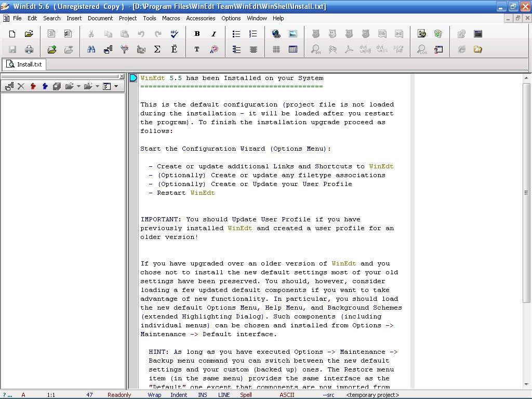Click the insert picture icon
The image size is (532, 399).
293,34
